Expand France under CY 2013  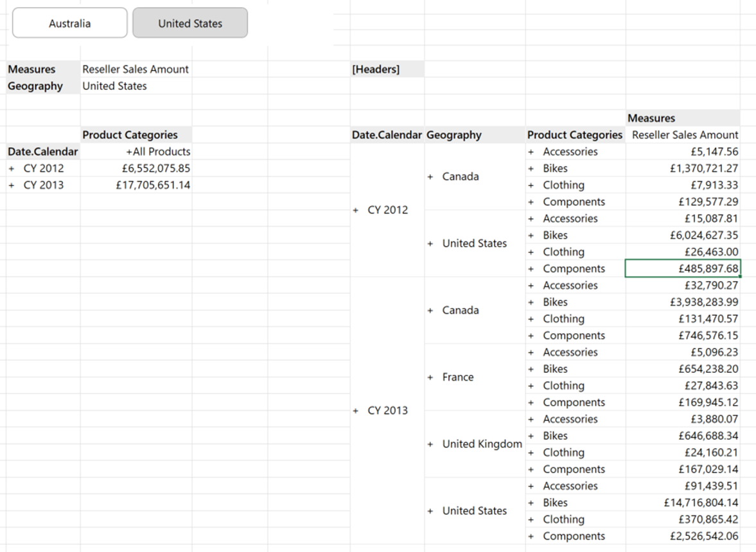tap(430, 377)
